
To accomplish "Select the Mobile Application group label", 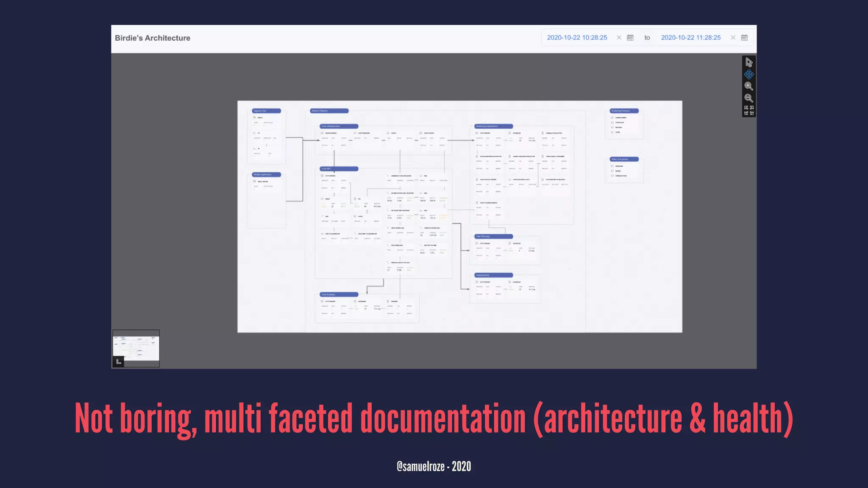I will pos(267,175).
